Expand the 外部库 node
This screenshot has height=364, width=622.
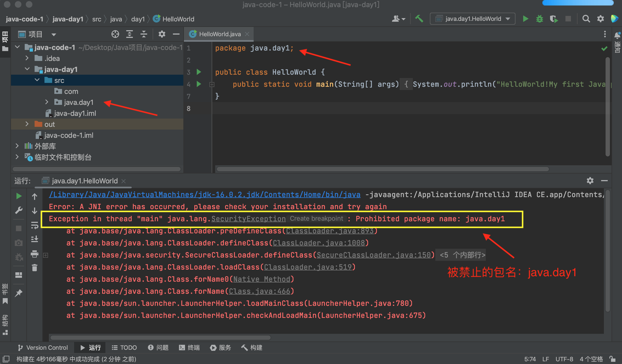(x=17, y=146)
